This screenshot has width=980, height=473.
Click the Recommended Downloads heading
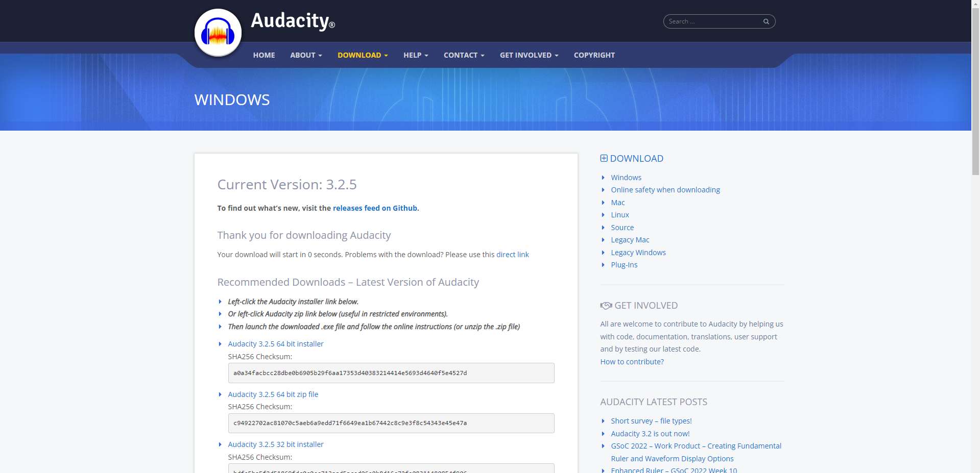coord(348,282)
